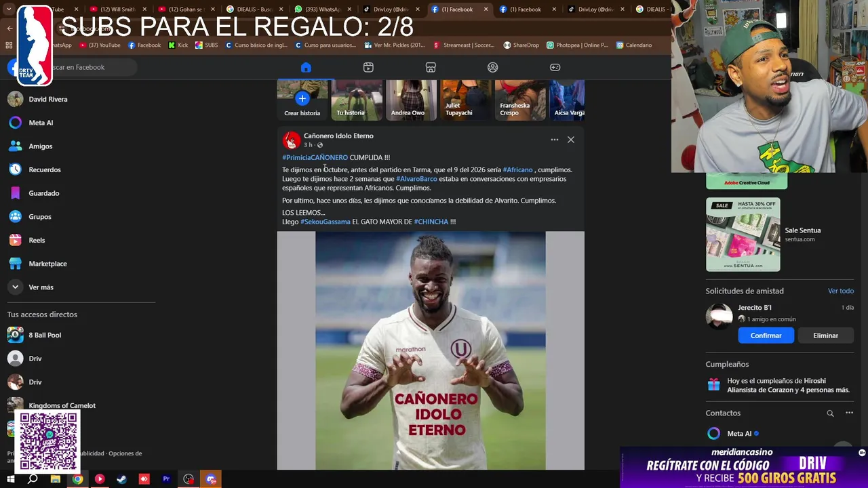
Task: Open Steam from the taskbar
Action: [122, 479]
